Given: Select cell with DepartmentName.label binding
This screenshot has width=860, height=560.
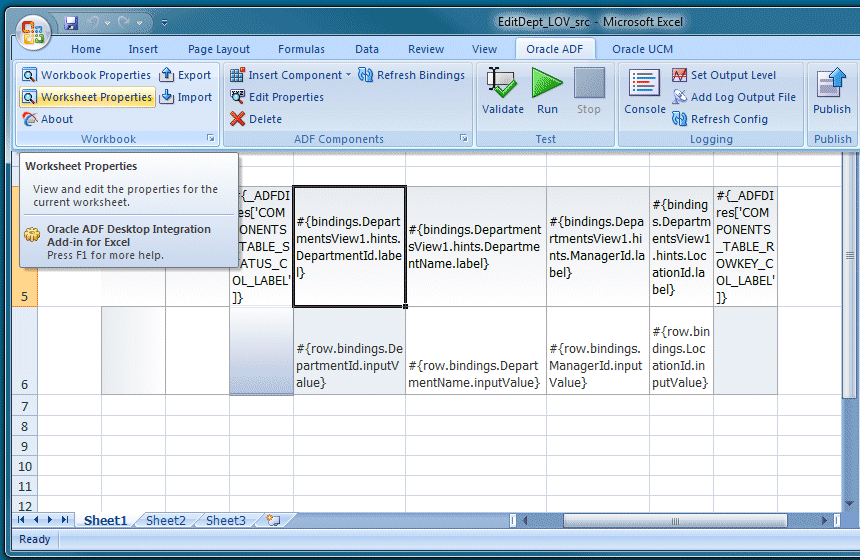Looking at the screenshot, I should coord(476,246).
